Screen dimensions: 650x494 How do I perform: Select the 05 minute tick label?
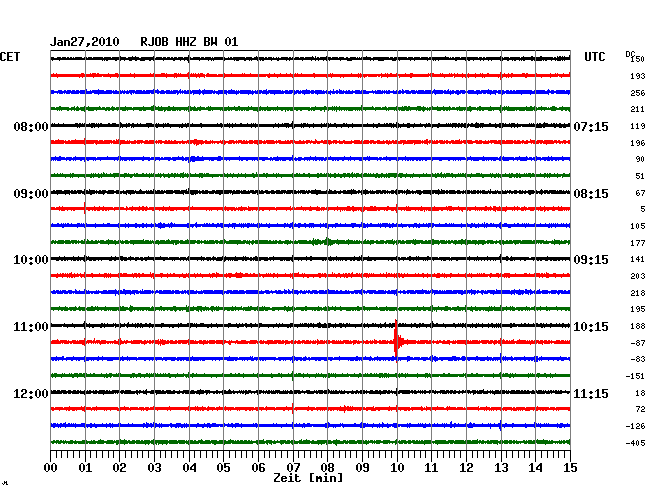point(223,468)
